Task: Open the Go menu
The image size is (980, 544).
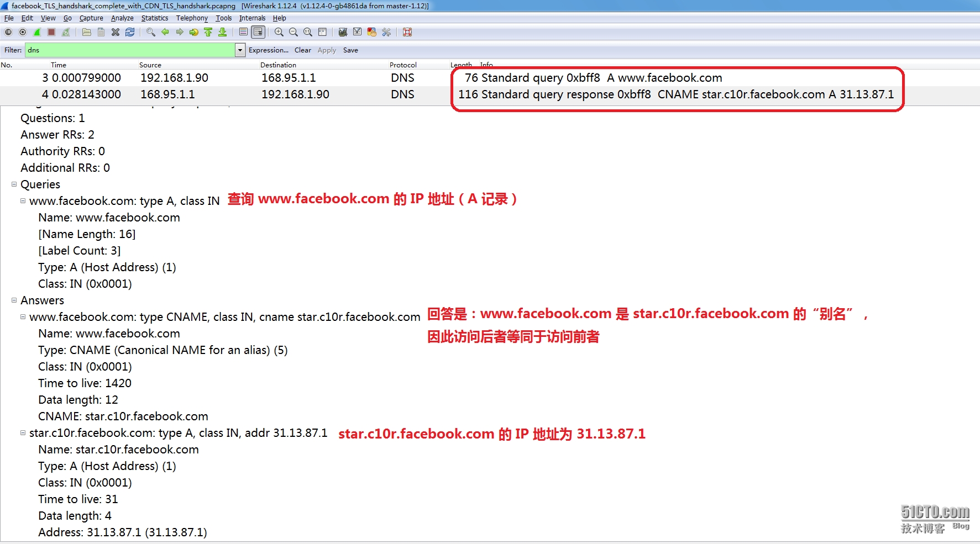Action: [x=67, y=18]
